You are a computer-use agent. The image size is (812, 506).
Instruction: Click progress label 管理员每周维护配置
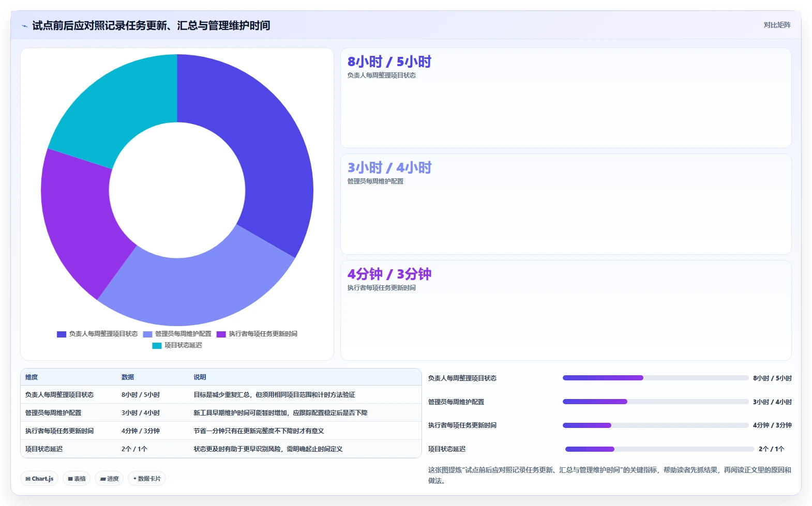click(456, 402)
